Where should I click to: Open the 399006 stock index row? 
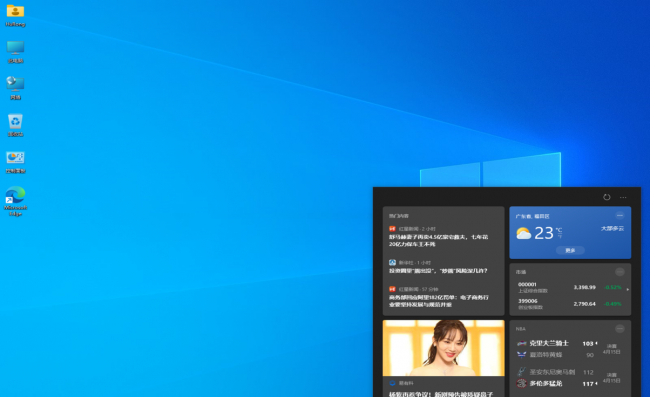pos(570,304)
